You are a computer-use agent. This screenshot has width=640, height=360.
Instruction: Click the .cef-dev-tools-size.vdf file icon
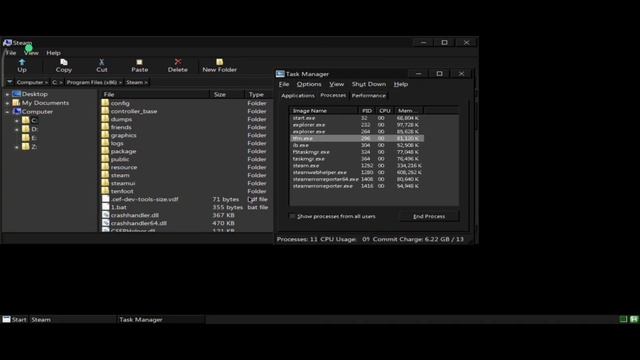(105, 199)
